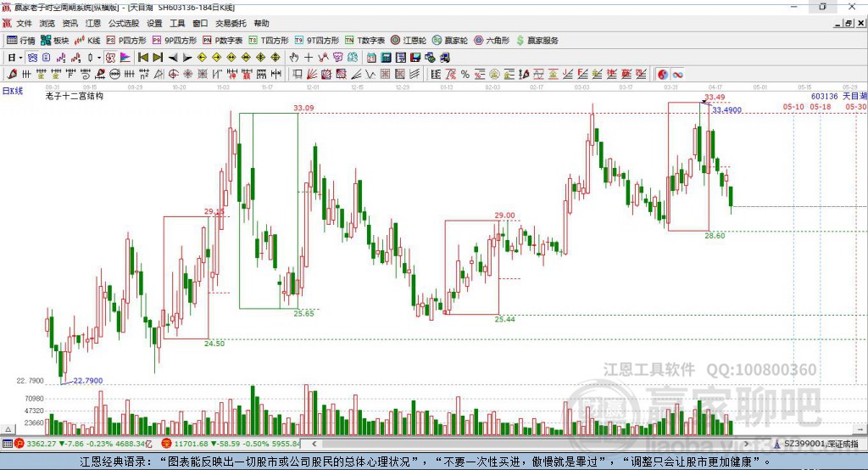Click the bottom scrollbar left arrow

[314, 444]
